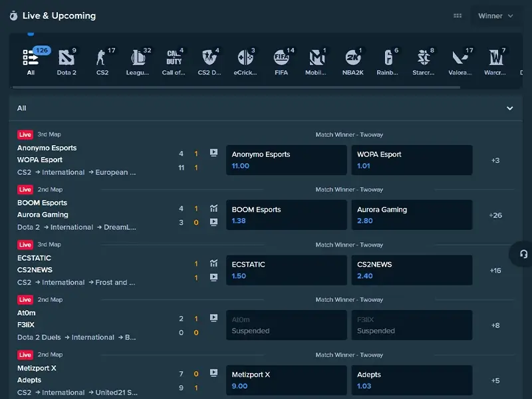Filter by League of Legends icon
532x399 pixels.
click(138, 58)
